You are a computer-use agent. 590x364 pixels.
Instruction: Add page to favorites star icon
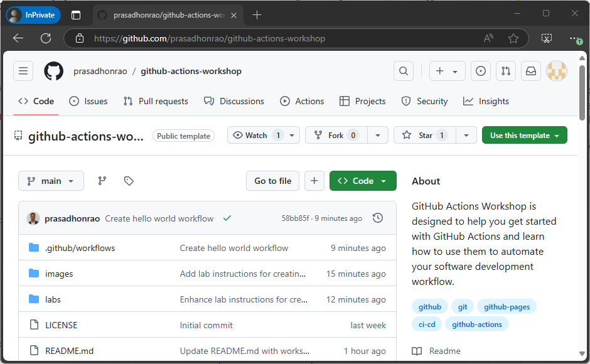(x=513, y=38)
